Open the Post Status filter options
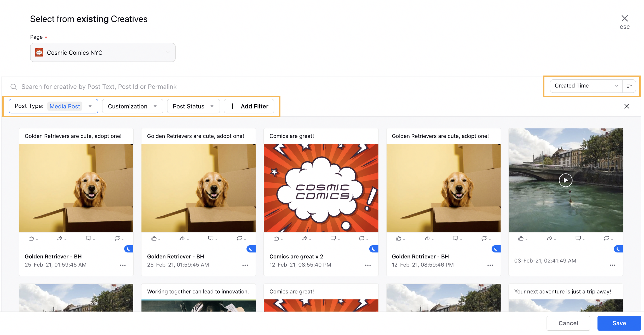This screenshot has width=644, height=335. click(x=193, y=106)
